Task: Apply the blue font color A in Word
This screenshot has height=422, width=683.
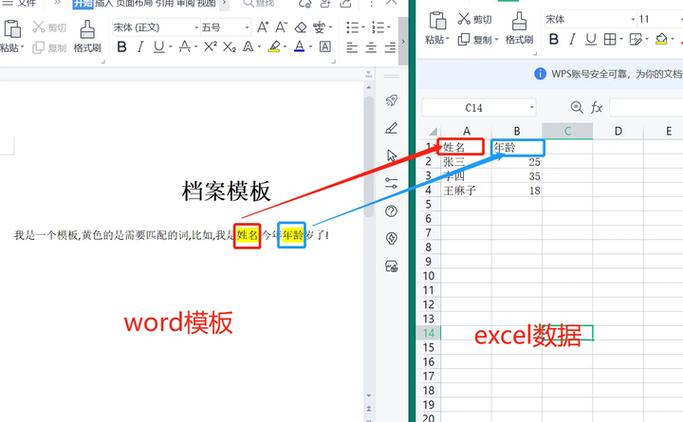Action: (x=299, y=47)
